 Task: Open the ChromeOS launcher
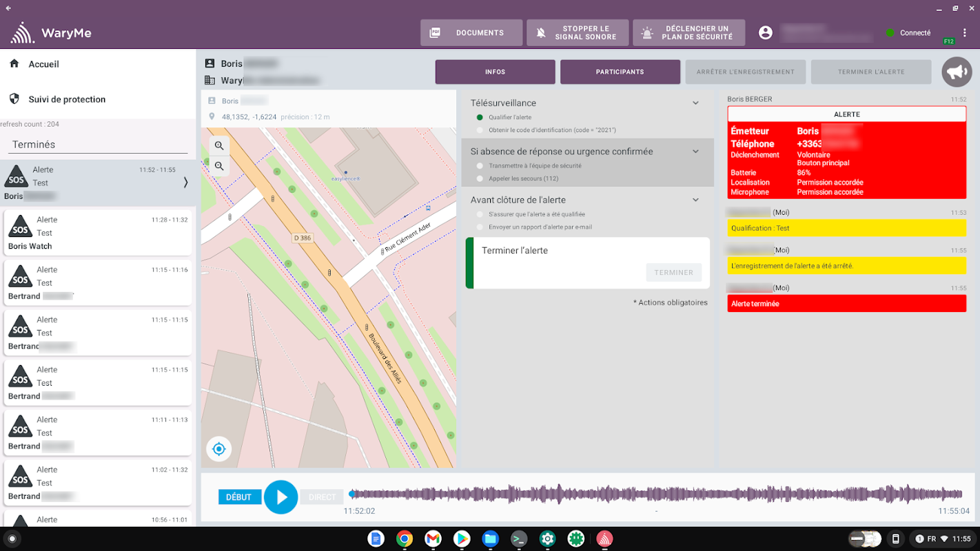click(12, 539)
